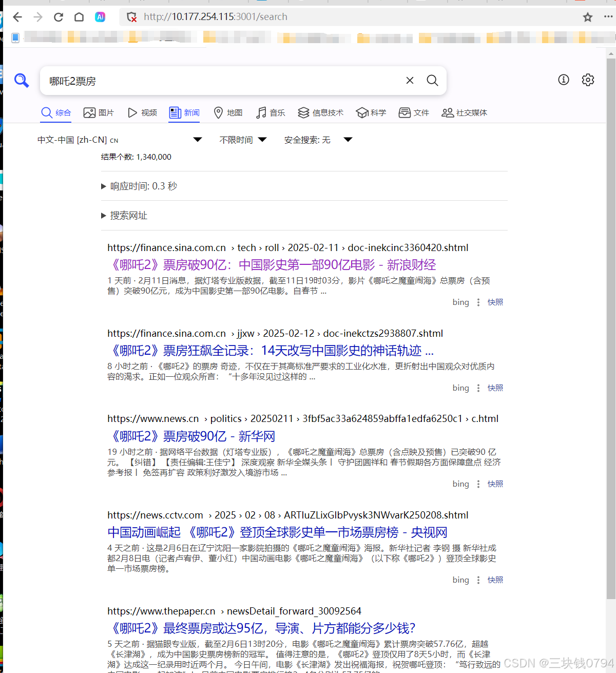
Task: Reload the page with refresh icon
Action: point(59,17)
